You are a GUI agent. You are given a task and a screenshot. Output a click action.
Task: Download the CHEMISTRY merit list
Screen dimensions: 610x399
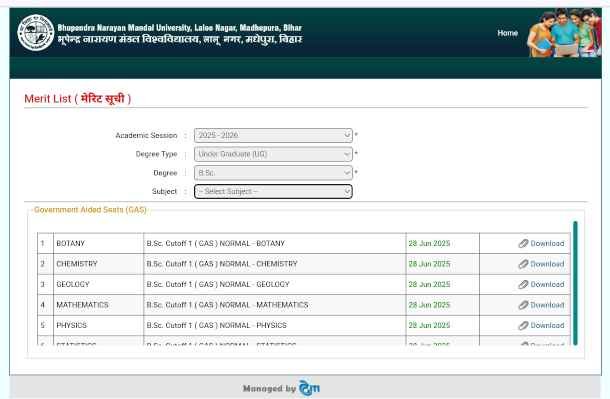547,264
